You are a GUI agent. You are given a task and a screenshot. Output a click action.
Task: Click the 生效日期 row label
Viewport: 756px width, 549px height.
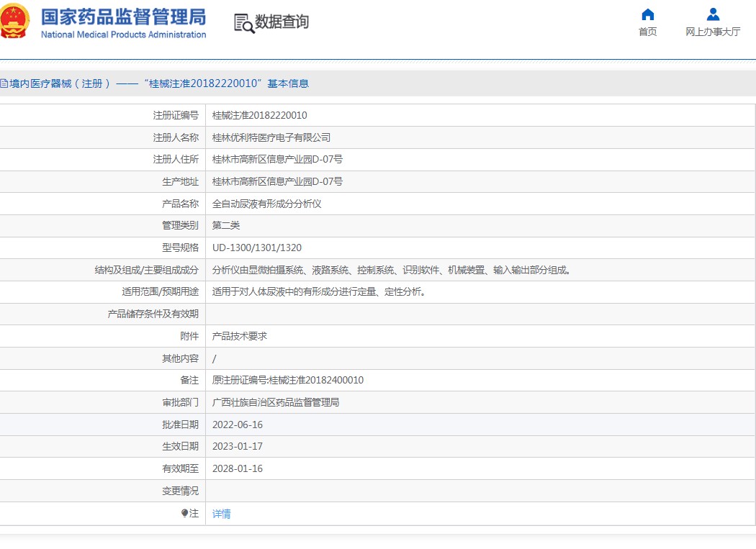(180, 446)
